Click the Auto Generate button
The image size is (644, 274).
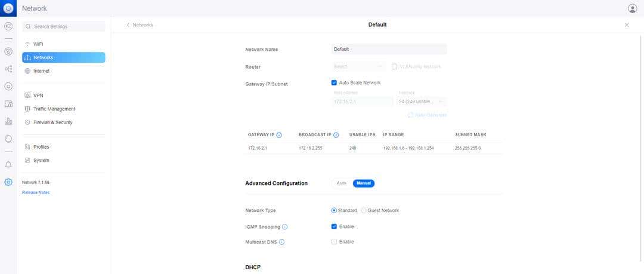coord(427,115)
